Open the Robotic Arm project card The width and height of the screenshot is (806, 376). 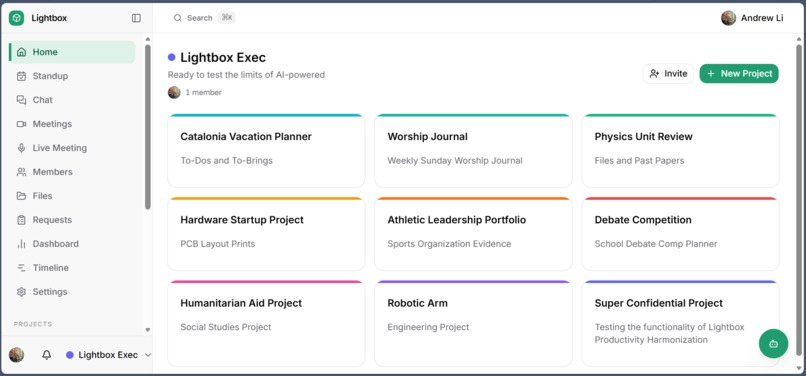pyautogui.click(x=473, y=323)
